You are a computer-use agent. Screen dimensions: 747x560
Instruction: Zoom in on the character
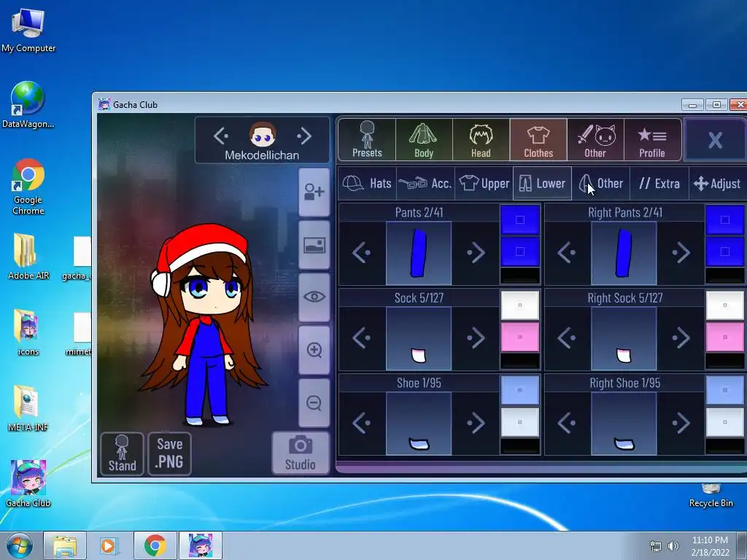coord(314,350)
